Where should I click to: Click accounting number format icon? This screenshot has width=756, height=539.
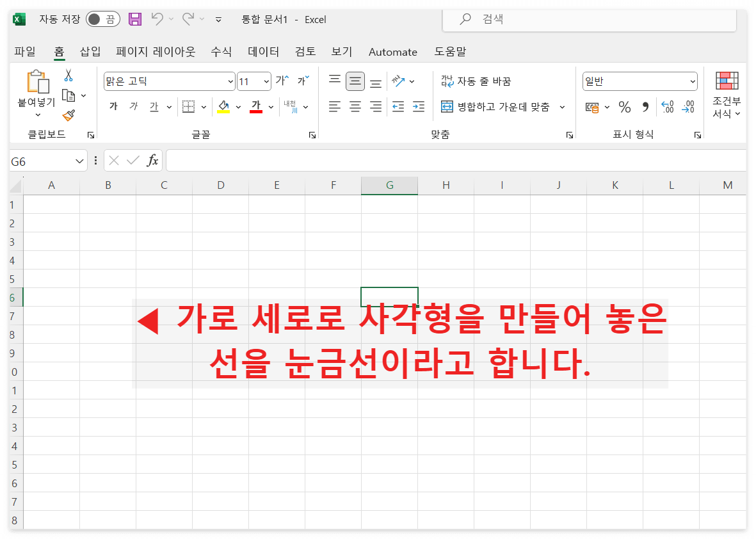coord(592,107)
